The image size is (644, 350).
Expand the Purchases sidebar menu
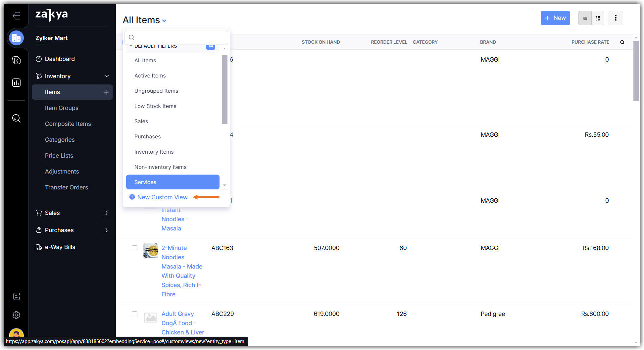tap(107, 230)
